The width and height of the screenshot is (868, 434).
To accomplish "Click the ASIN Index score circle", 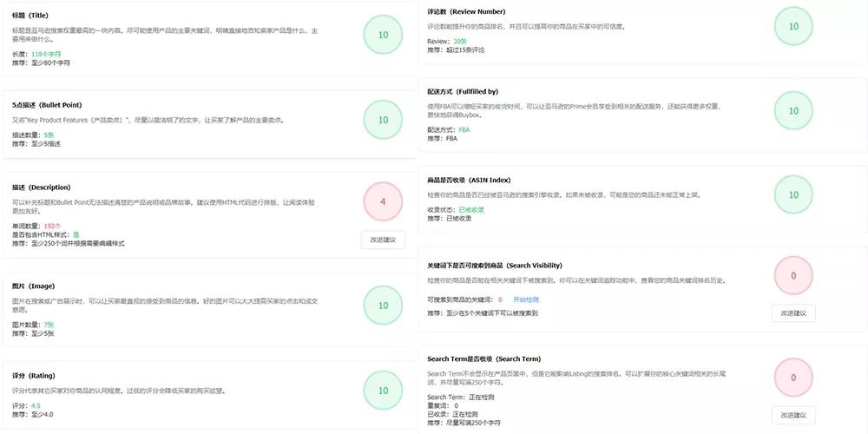I will (x=793, y=194).
